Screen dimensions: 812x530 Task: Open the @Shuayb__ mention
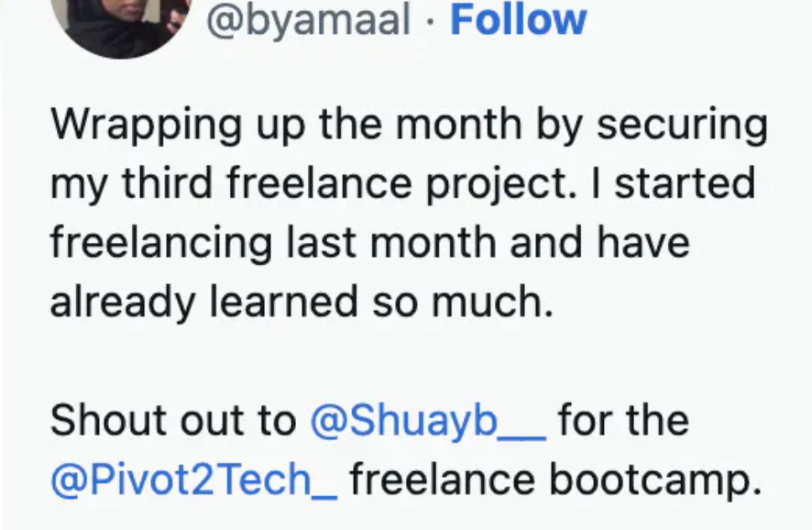(428, 421)
